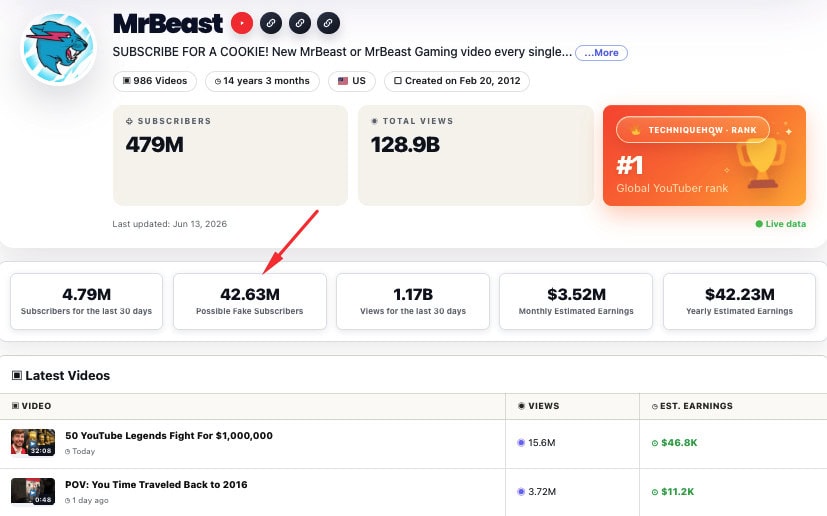Click 1.17B views last 30 days card

[x=413, y=301]
